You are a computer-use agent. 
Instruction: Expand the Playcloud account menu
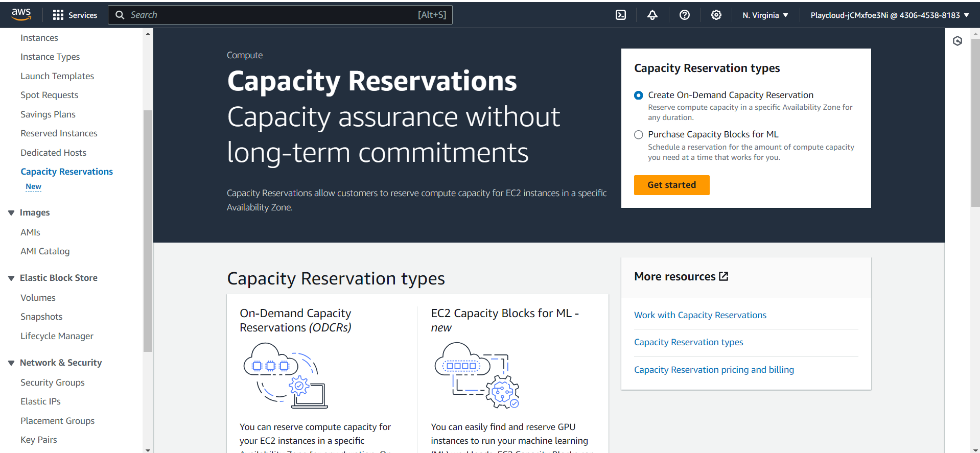(889, 15)
